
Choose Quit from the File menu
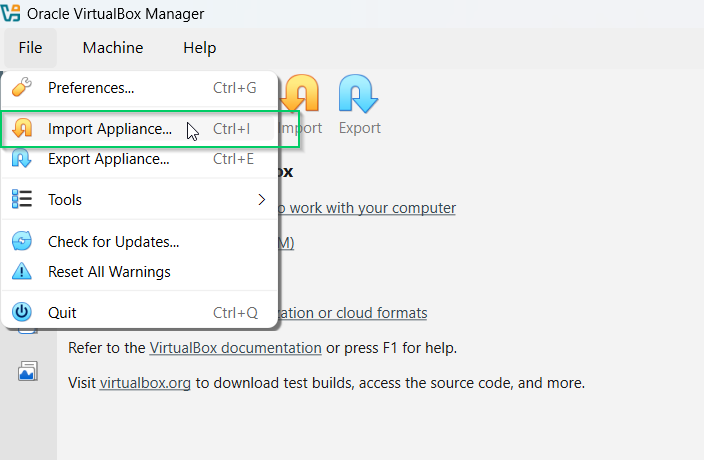139,312
